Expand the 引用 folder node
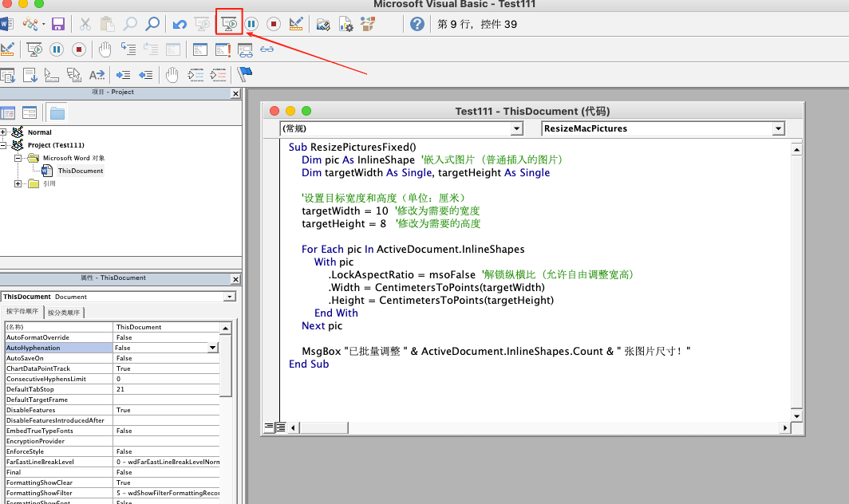 tap(18, 184)
